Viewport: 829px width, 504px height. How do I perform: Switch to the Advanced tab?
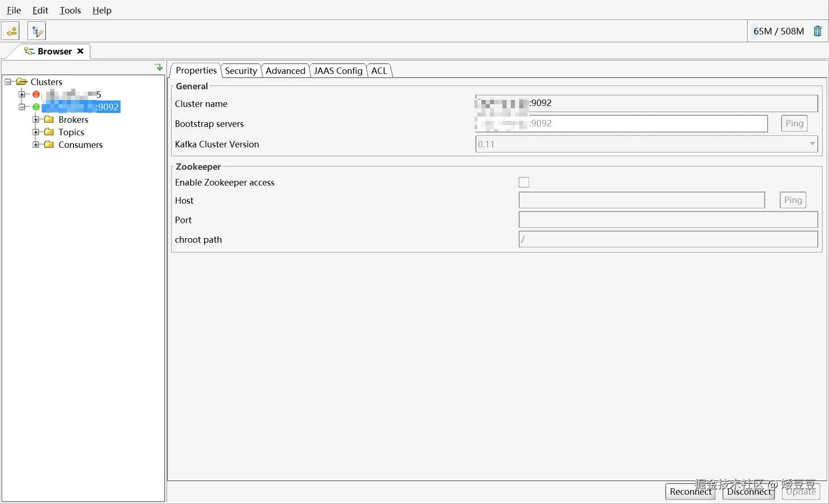tap(285, 71)
